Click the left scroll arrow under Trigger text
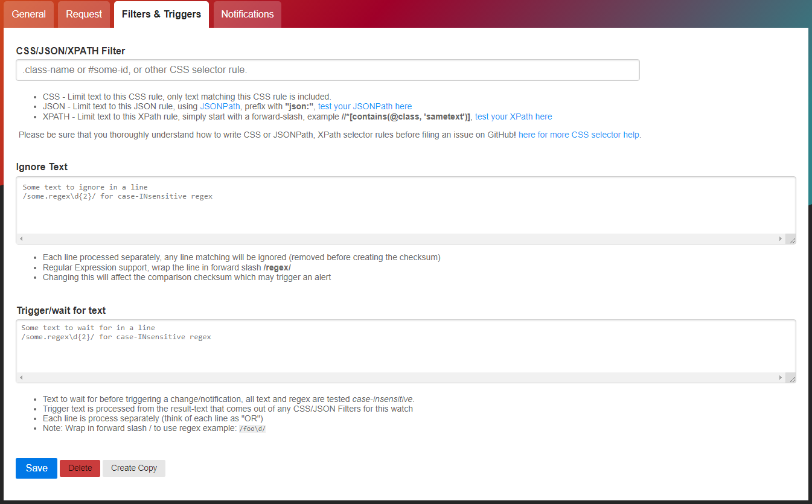Screen dimensions: 812x504 [x=21, y=377]
